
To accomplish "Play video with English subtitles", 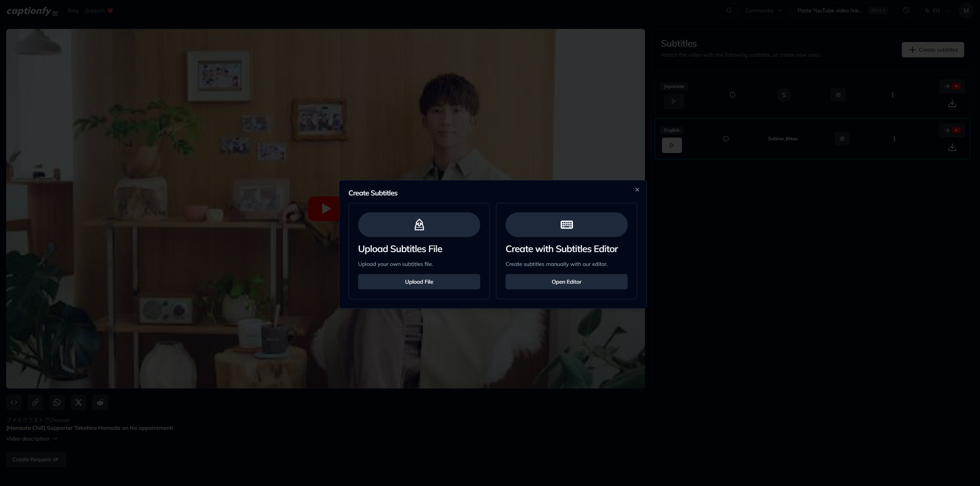I will [672, 145].
